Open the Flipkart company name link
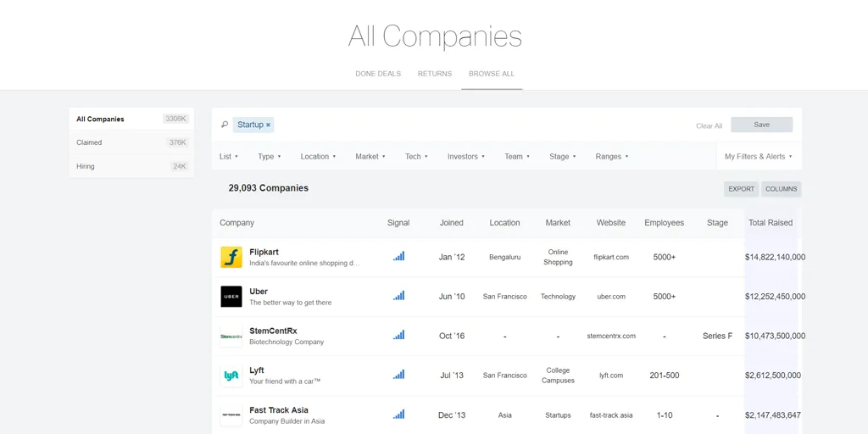Screen dimensions: 868x434 (x=264, y=252)
